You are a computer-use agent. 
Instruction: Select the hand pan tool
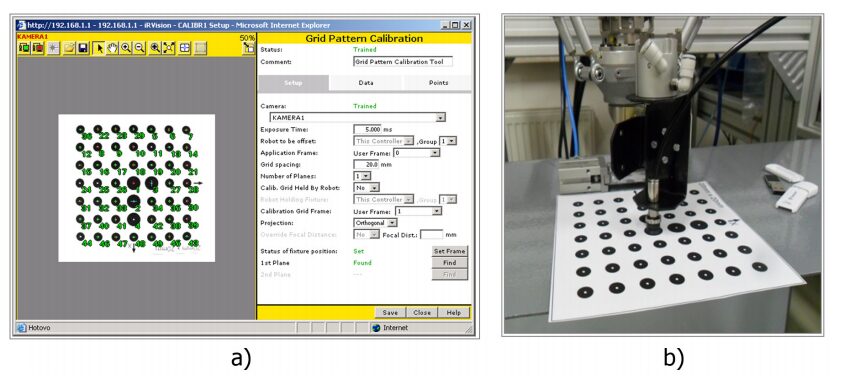pos(112,48)
